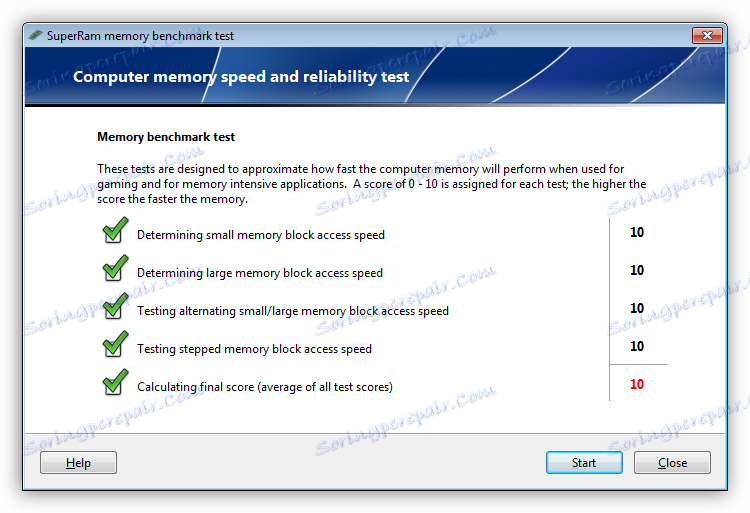Viewport: 750px width, 513px height.
Task: Click checkmark beside alternating small/large test
Action: pos(115,306)
